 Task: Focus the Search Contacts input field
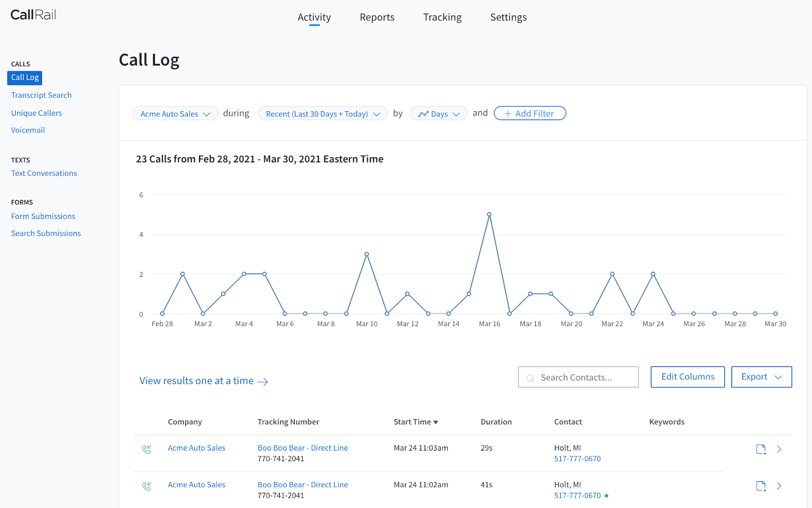[x=579, y=377]
